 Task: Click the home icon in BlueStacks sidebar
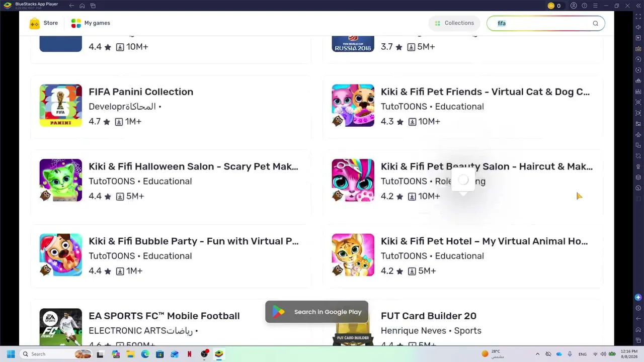(x=638, y=330)
